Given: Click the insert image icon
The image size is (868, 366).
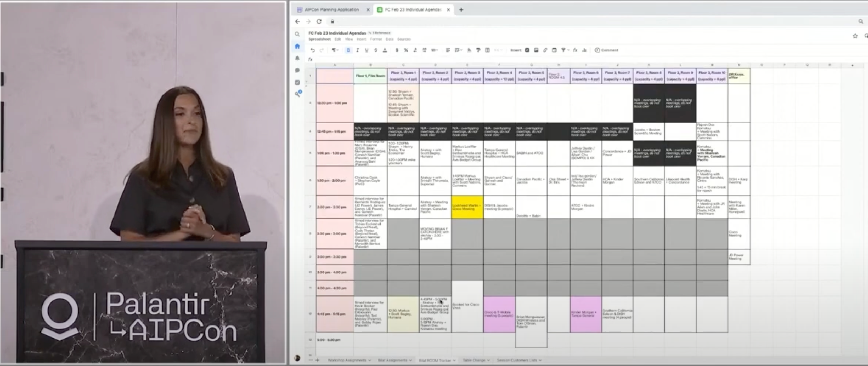Looking at the screenshot, I should [536, 50].
